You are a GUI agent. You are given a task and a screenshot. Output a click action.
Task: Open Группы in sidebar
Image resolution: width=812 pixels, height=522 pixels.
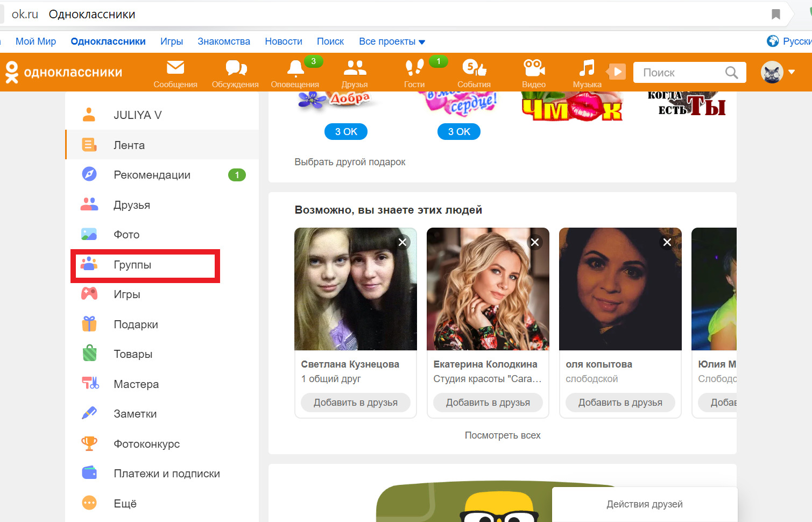[162, 265]
